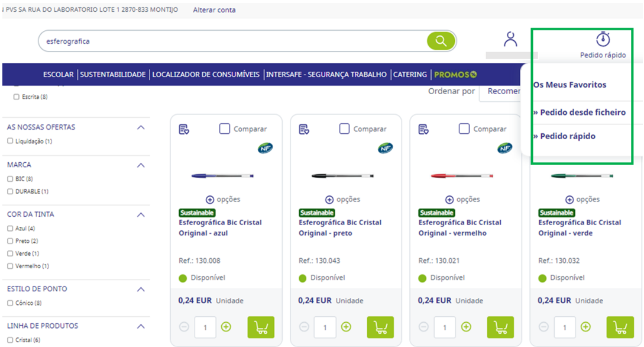Open the PROMOS menu

coord(455,75)
